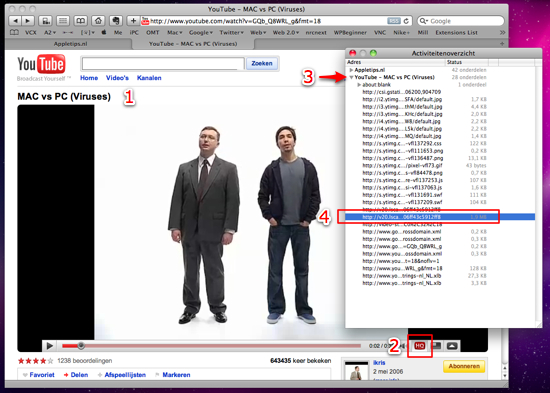
Task: Play the video with play button
Action: tap(49, 346)
